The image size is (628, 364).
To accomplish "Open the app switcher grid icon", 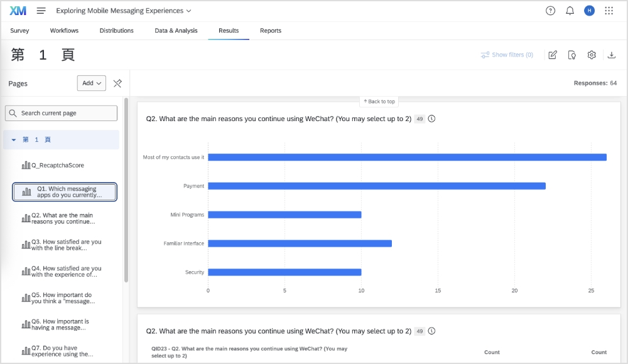I will coord(609,11).
